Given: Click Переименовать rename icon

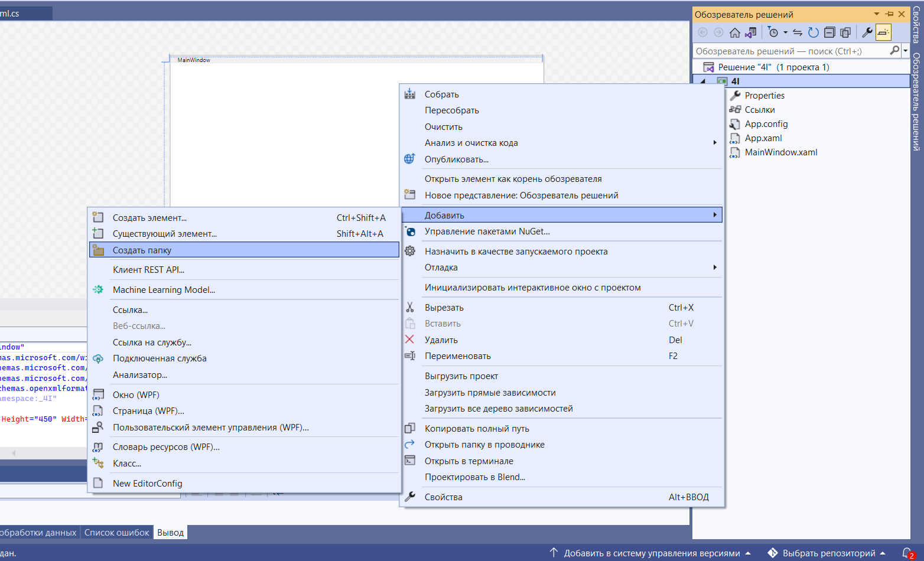Looking at the screenshot, I should [409, 355].
